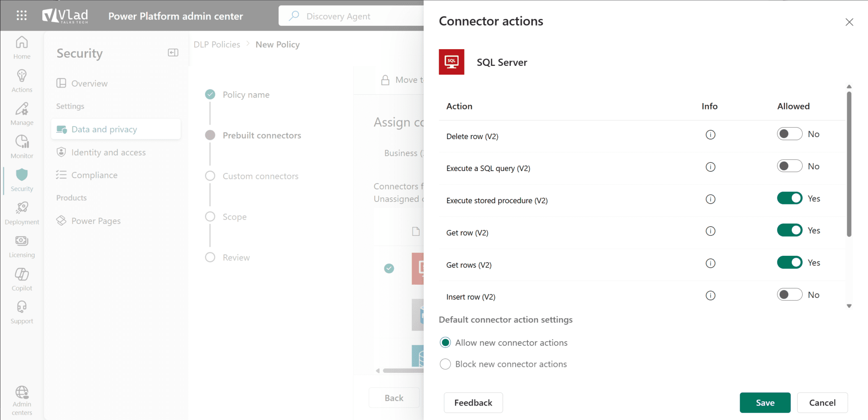The image size is (868, 420).
Task: Turn off the Get rows (V2) toggle
Action: 789,262
